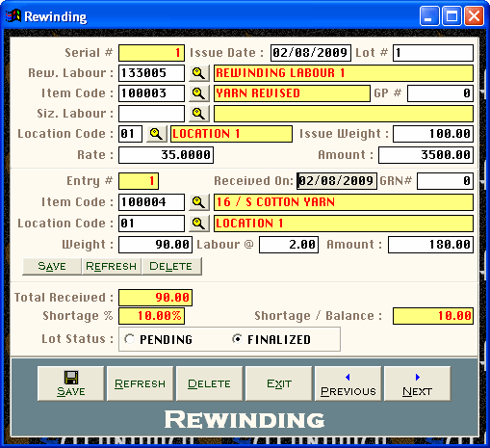Click the entry Refresh button

click(112, 266)
